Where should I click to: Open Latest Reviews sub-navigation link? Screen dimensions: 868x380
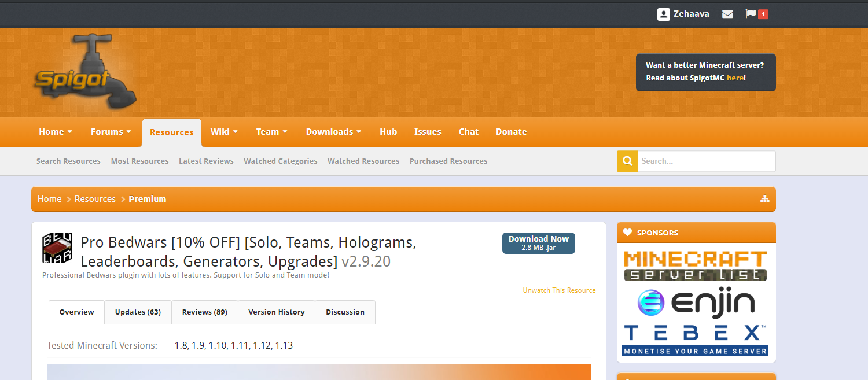[x=206, y=161]
